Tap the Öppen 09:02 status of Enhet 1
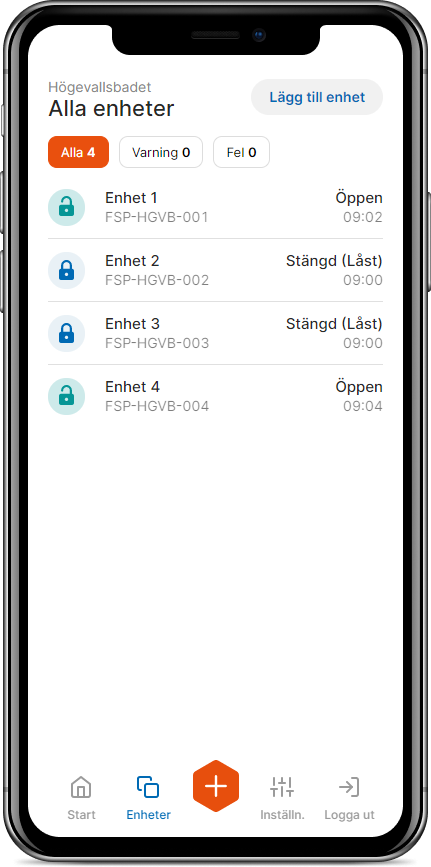 click(x=359, y=207)
